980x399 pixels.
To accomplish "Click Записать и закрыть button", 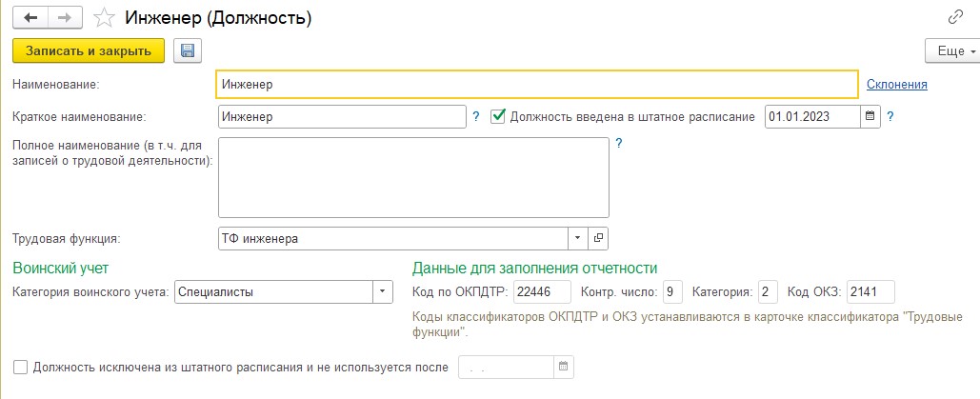I will pos(89,50).
